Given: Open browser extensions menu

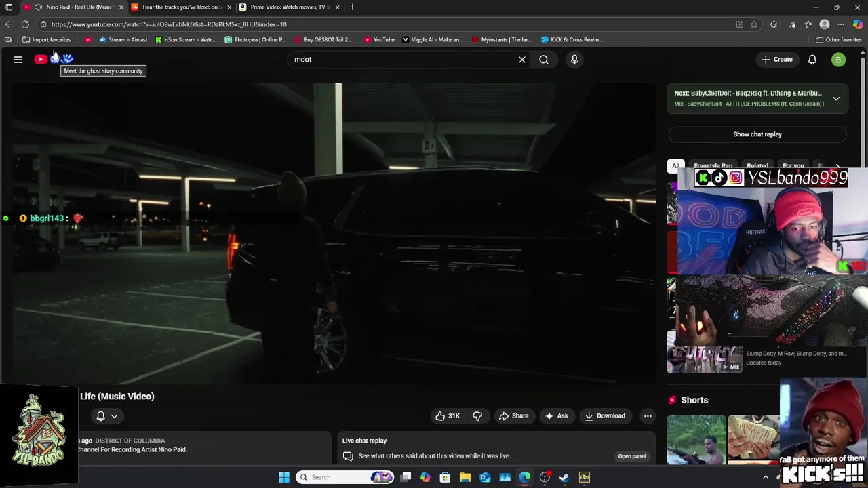Looking at the screenshot, I should point(774,24).
